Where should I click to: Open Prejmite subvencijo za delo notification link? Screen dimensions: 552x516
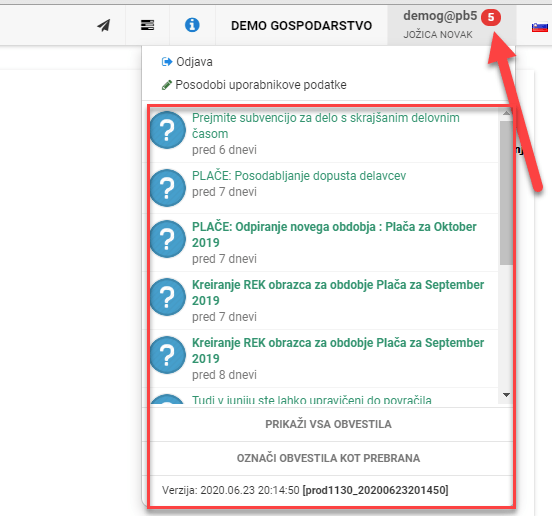click(x=326, y=126)
